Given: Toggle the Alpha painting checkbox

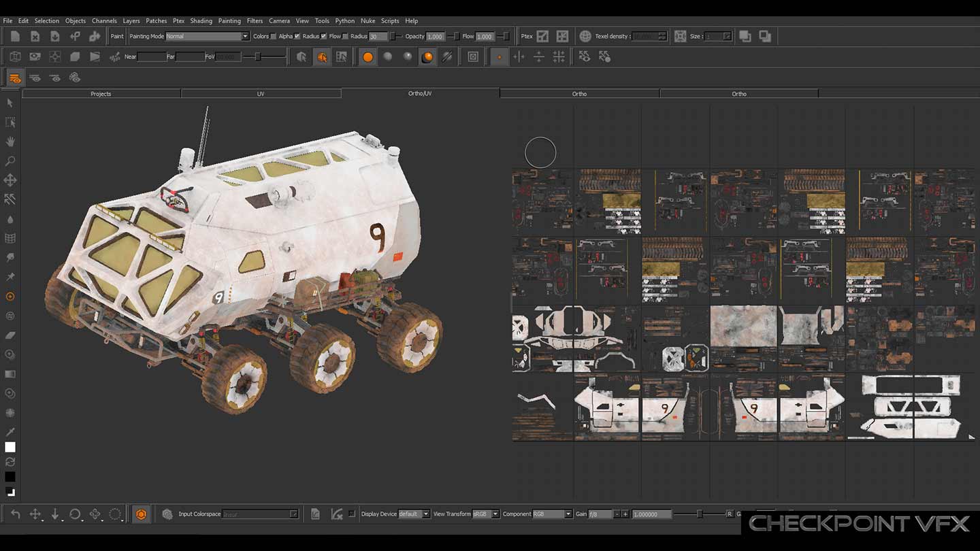Looking at the screenshot, I should pos(297,37).
